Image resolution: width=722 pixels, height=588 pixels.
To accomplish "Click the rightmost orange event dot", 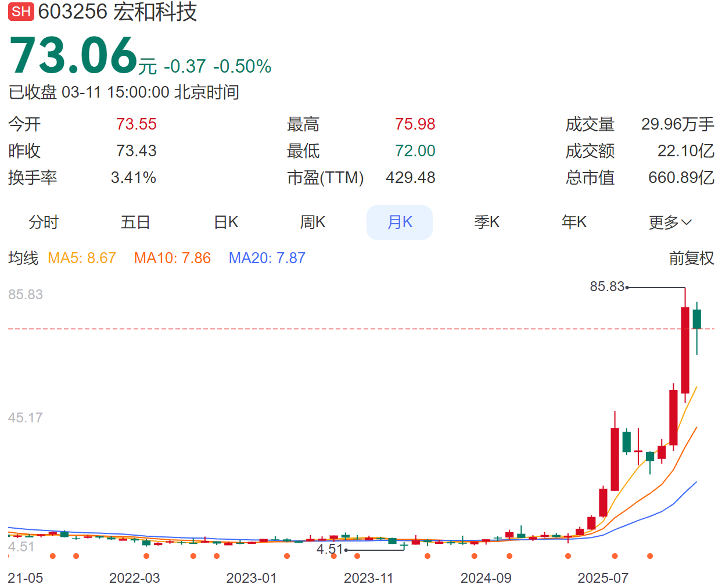I will (650, 556).
